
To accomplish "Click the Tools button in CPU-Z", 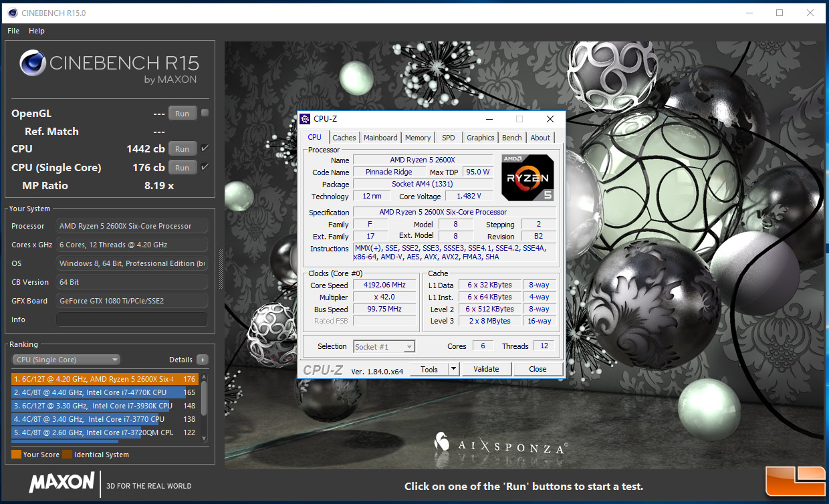I will click(429, 369).
